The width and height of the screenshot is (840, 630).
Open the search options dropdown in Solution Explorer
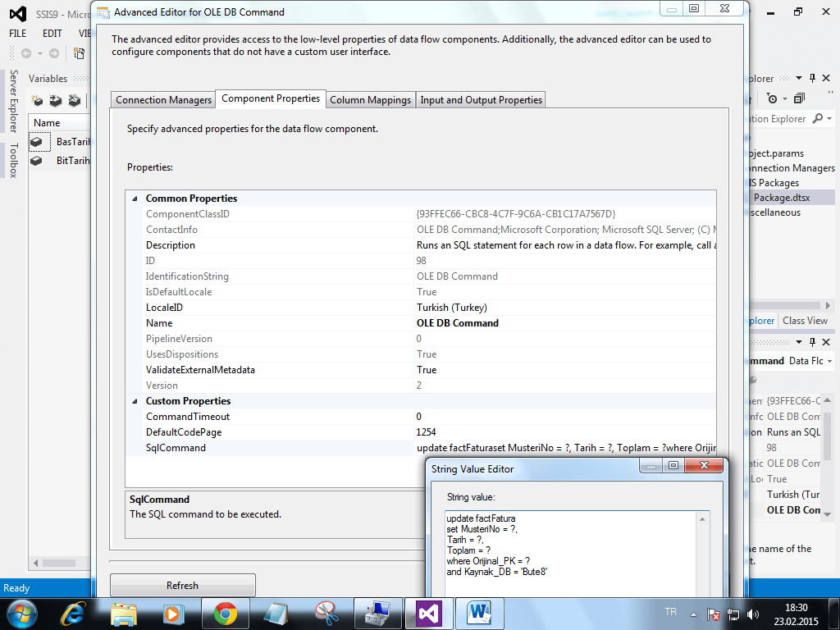830,118
